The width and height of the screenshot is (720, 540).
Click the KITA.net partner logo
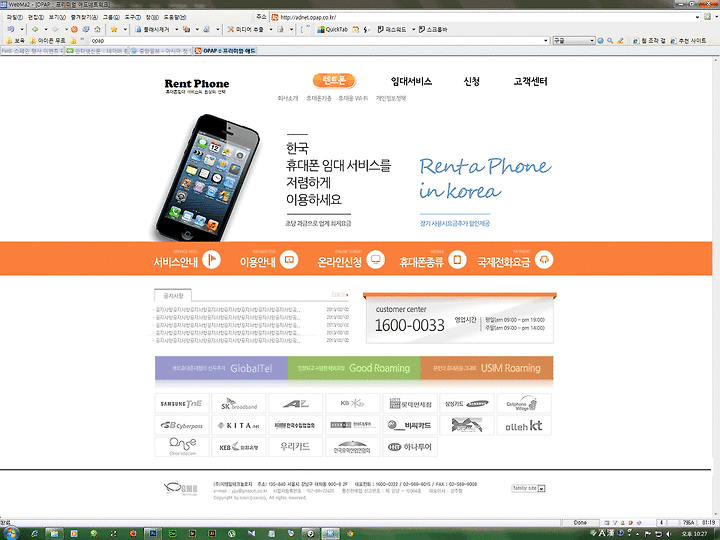pos(239,425)
